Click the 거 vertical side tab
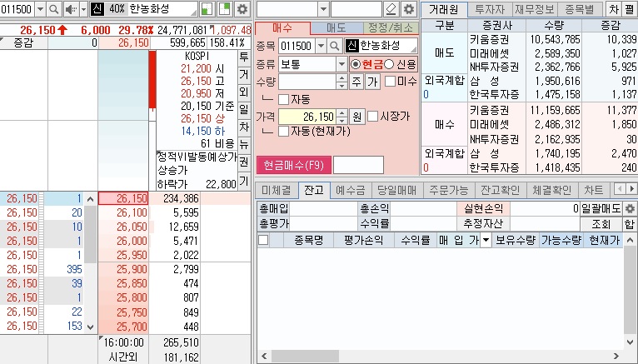The height and width of the screenshot is (364, 638). 244,74
